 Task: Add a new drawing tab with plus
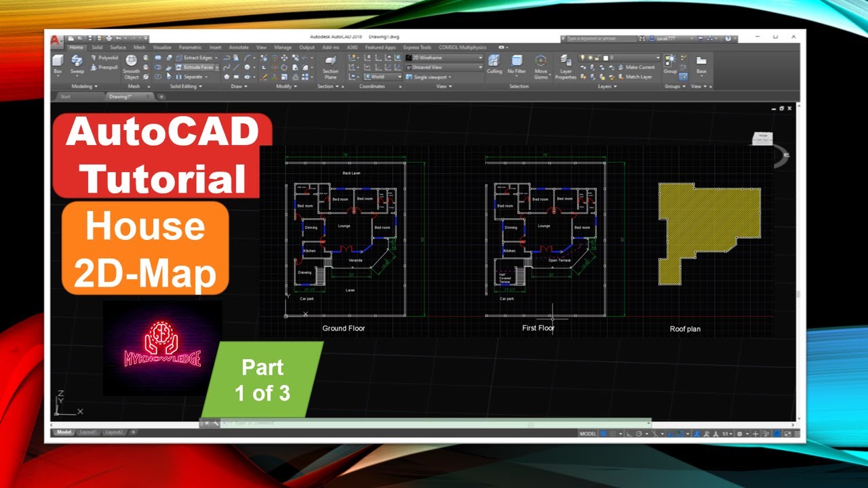pyautogui.click(x=161, y=96)
